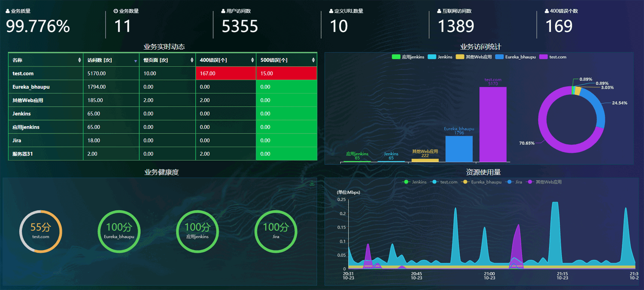The width and height of the screenshot is (644, 290).
Task: Click the 名称 column header
Action: click(46, 60)
